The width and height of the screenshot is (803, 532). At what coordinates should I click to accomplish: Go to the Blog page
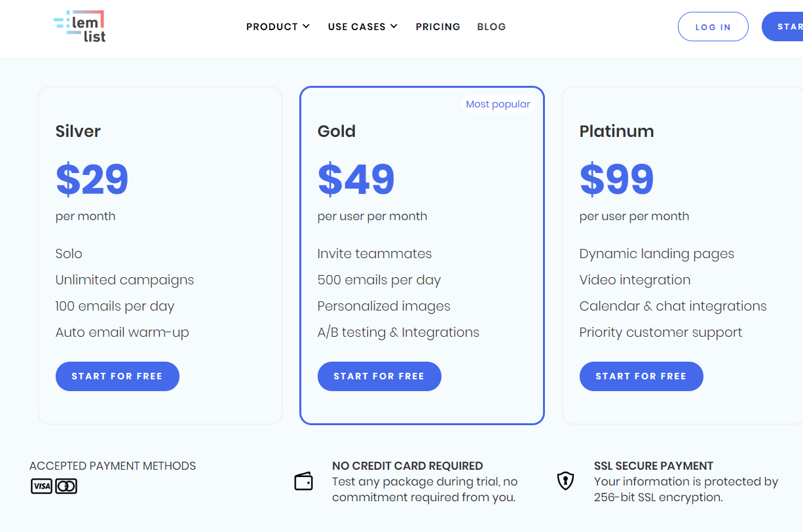(x=491, y=27)
